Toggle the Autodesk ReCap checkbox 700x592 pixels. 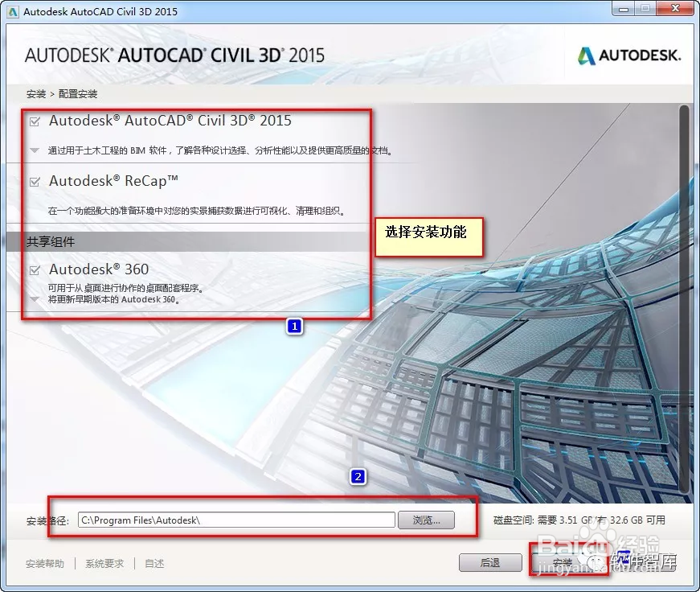[35, 182]
